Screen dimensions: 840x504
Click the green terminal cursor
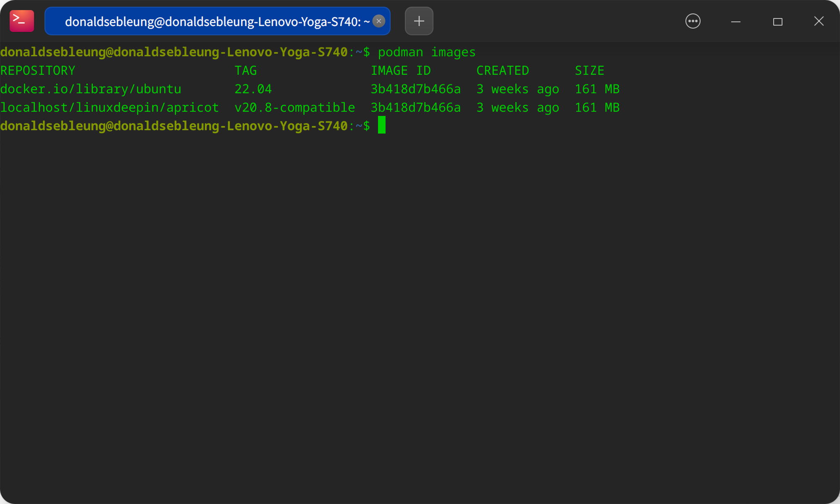pos(381,126)
